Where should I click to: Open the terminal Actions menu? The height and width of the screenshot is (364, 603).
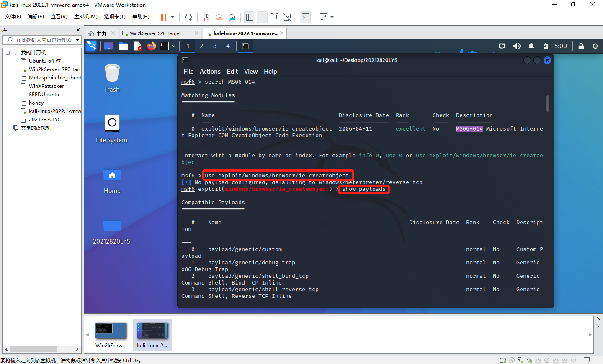click(210, 72)
